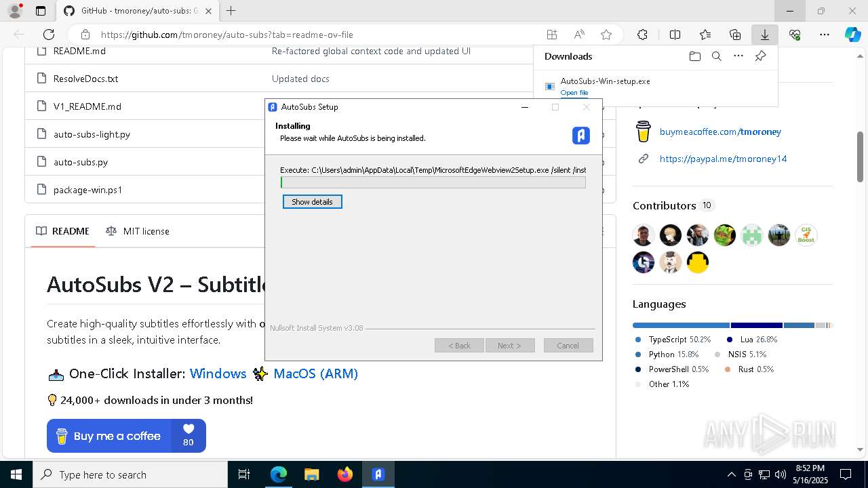Open File Explorer on taskbar
The width and height of the screenshot is (868, 488).
(311, 474)
